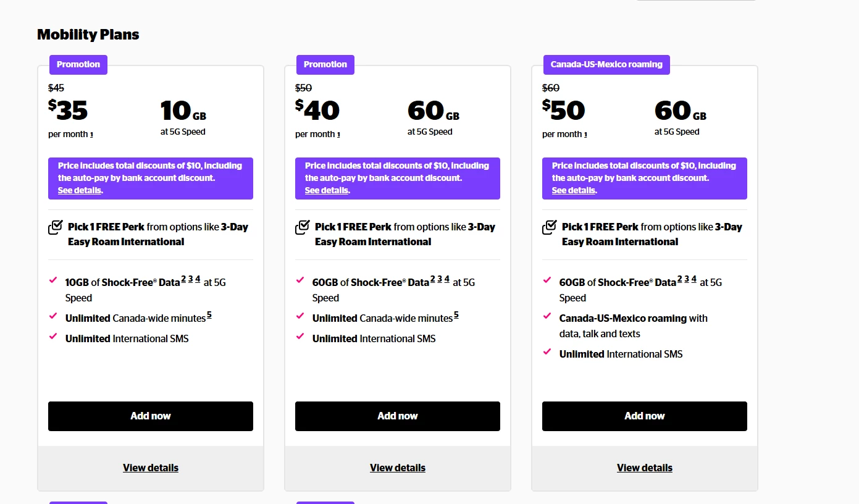Screen dimensions: 859x504
Task: Open footnote 1 next to $40 per month
Action: (339, 135)
